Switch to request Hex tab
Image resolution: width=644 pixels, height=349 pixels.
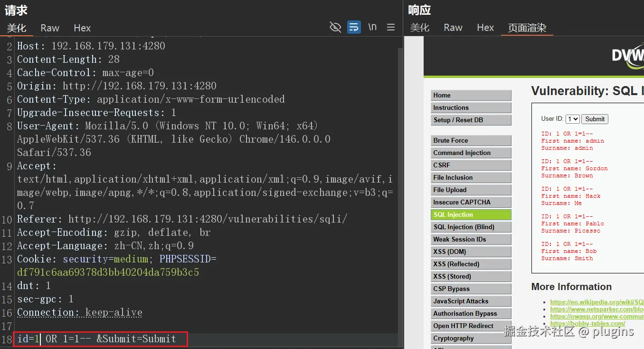click(x=82, y=28)
